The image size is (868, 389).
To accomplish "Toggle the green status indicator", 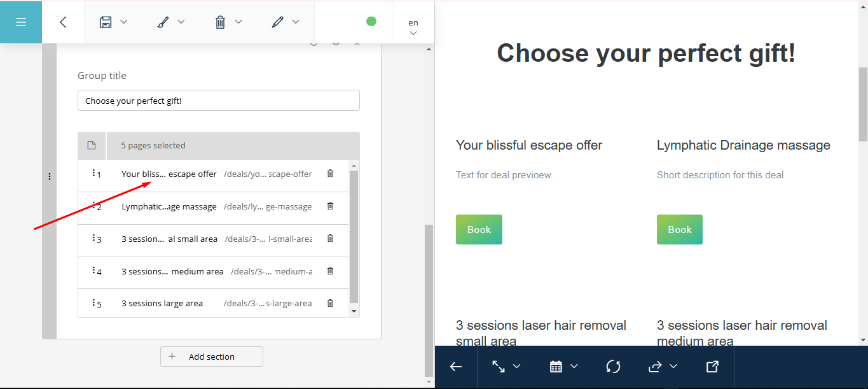I will point(371,22).
